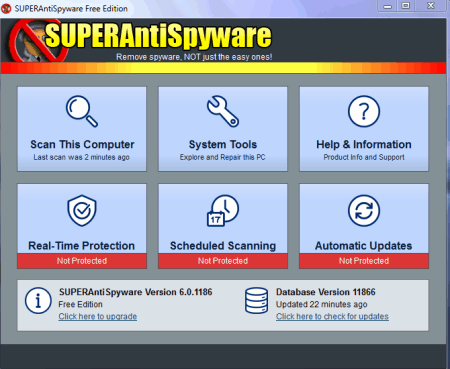Click 'Last scan was 2 minutes ago' text
Viewport: 450px width, 369px height.
pyautogui.click(x=82, y=157)
